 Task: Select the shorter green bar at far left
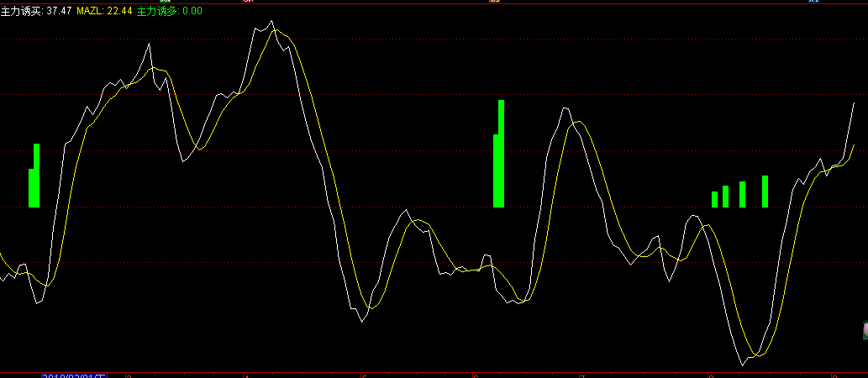coord(31,187)
